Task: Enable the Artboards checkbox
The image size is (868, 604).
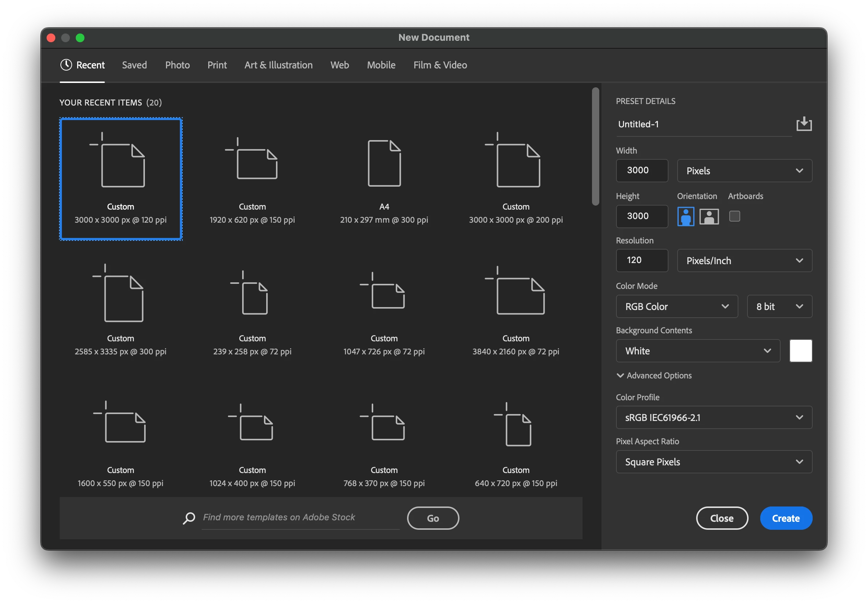Action: click(734, 216)
